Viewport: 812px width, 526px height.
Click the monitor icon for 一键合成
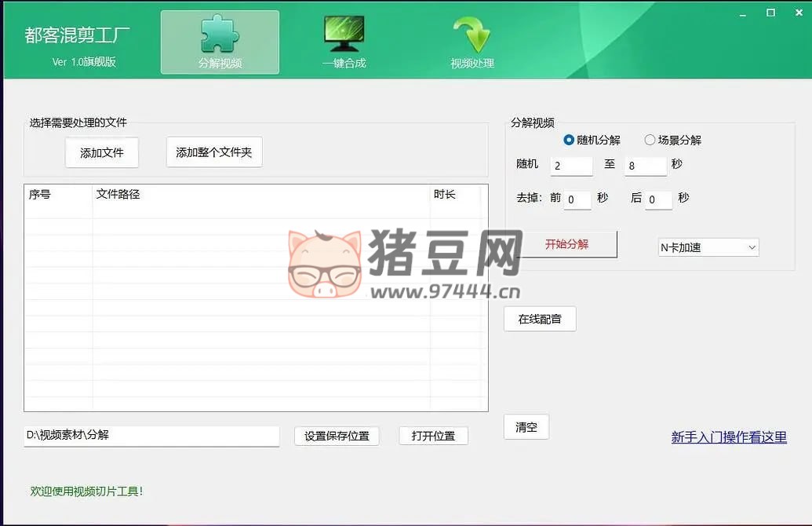(x=344, y=35)
